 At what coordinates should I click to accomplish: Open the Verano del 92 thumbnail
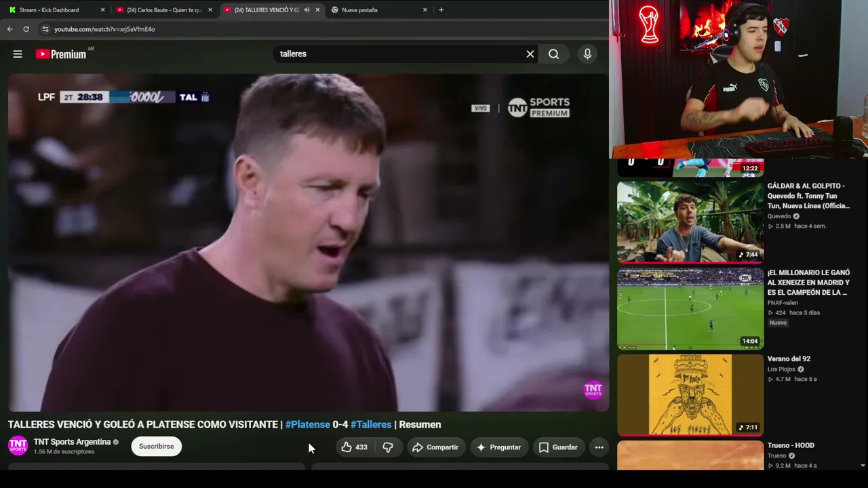(690, 394)
